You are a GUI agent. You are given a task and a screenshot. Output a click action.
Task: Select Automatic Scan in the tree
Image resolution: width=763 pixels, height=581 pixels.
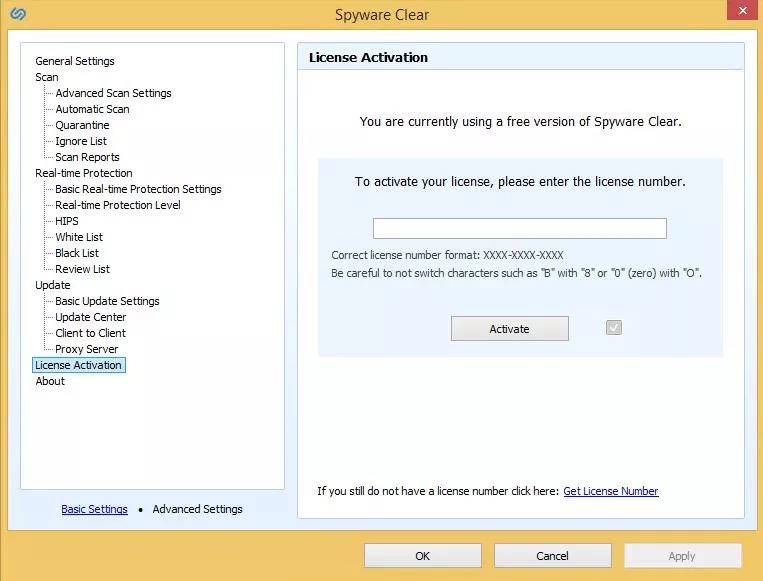92,109
